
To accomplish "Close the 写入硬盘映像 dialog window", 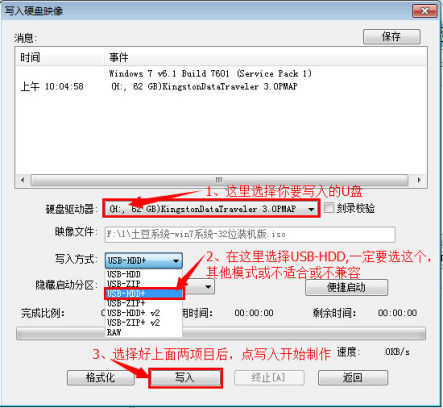I will (x=425, y=11).
